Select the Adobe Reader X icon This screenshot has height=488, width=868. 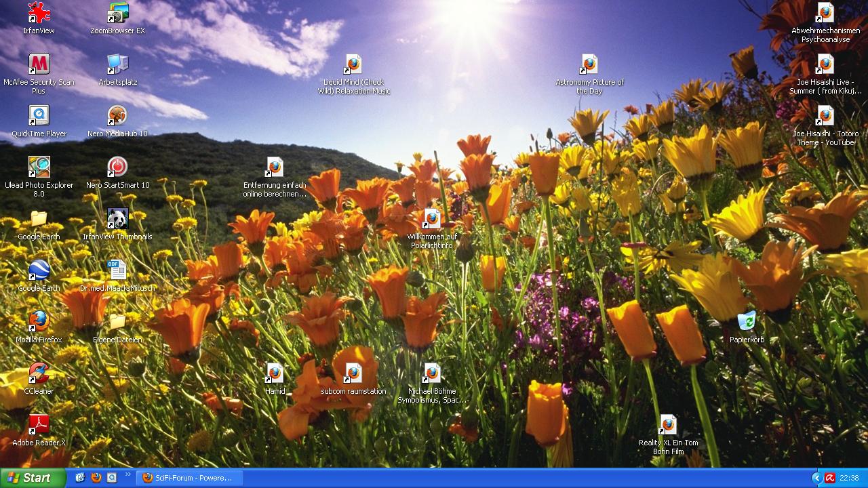pyautogui.click(x=39, y=425)
